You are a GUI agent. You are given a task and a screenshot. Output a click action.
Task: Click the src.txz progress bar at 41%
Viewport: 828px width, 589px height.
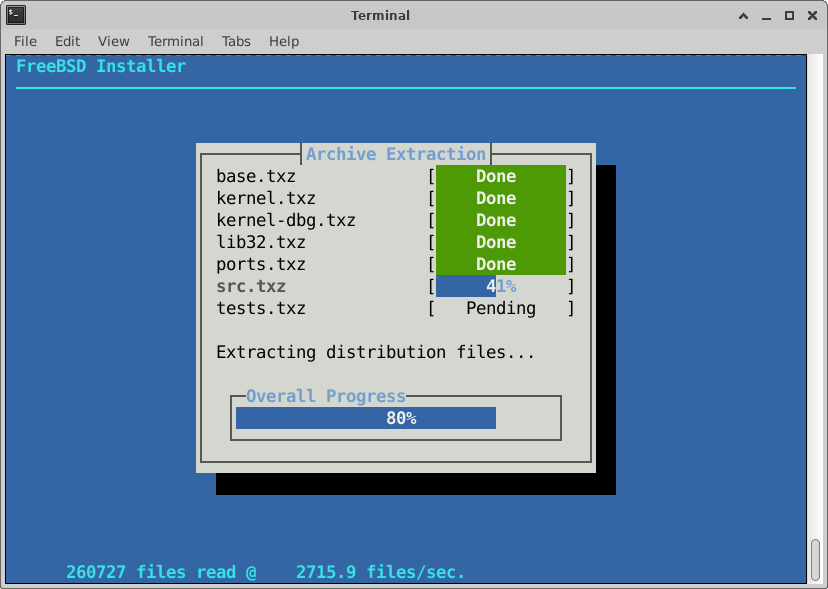click(x=501, y=287)
